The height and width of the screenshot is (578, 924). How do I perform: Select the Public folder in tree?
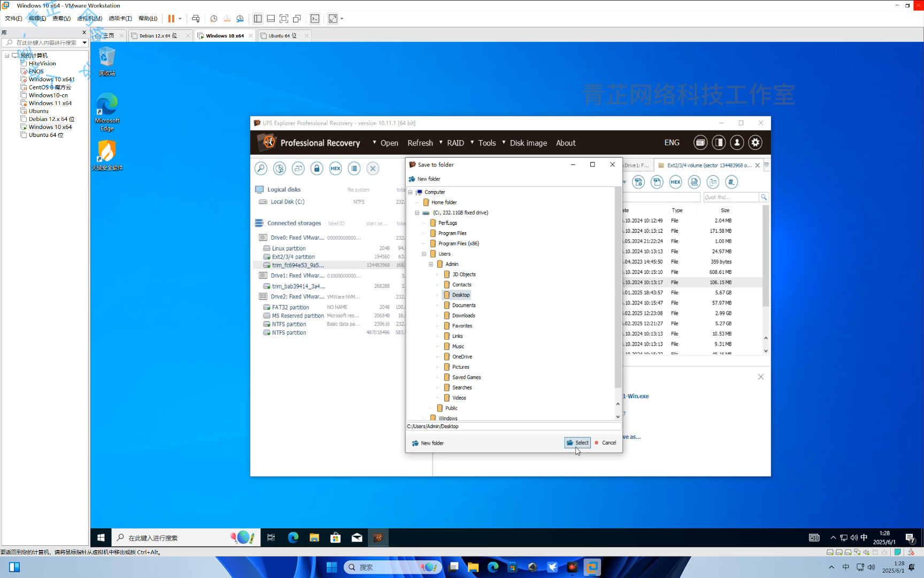(x=451, y=408)
